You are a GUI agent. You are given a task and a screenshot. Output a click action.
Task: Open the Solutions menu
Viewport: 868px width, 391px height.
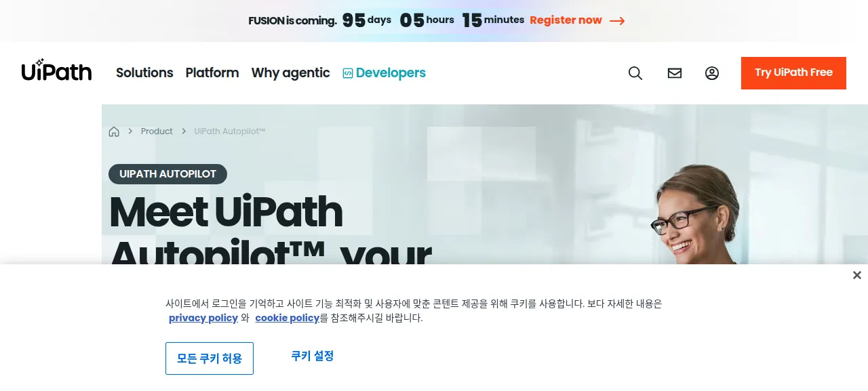point(144,73)
